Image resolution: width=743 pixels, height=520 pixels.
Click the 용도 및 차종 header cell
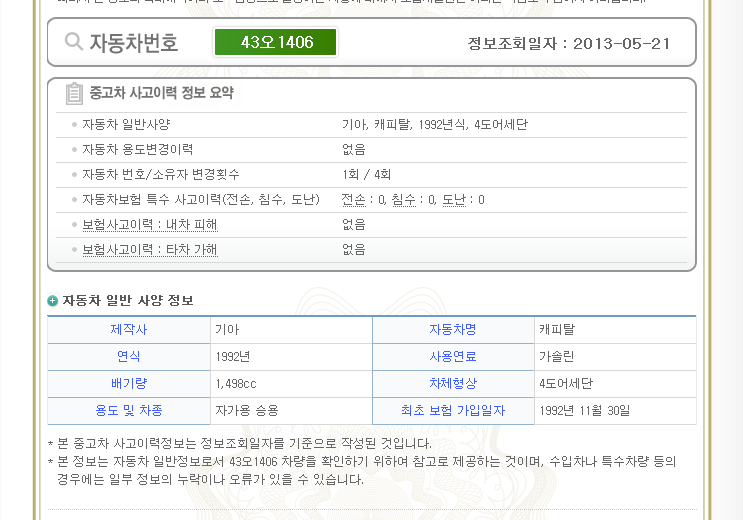[129, 411]
